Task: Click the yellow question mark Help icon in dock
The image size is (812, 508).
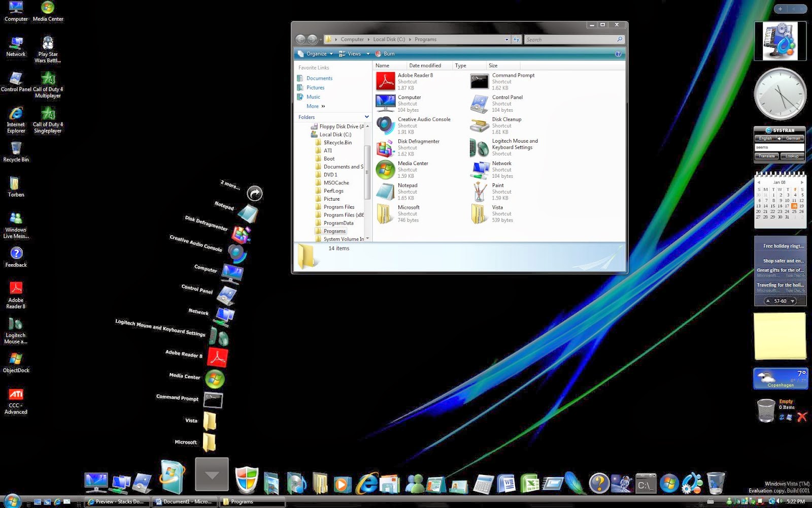Action: 599,484
